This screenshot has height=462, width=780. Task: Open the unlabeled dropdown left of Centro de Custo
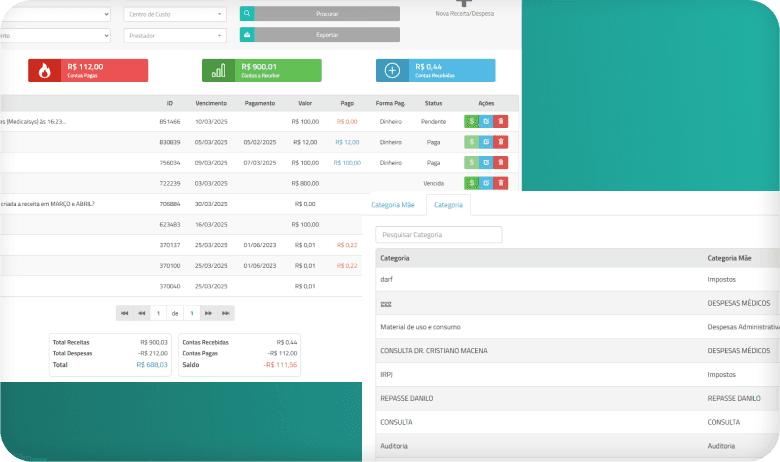click(x=55, y=14)
